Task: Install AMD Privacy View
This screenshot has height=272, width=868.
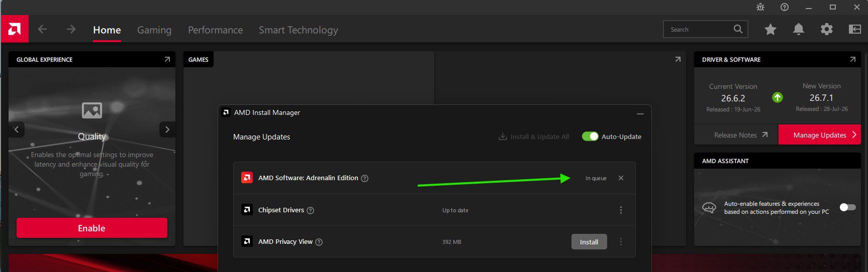Action: (x=589, y=242)
